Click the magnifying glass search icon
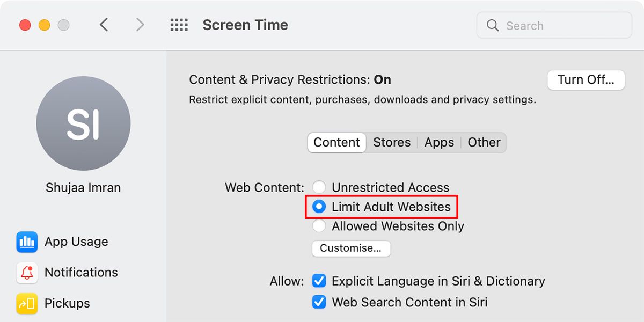The height and width of the screenshot is (322, 644). pos(493,25)
